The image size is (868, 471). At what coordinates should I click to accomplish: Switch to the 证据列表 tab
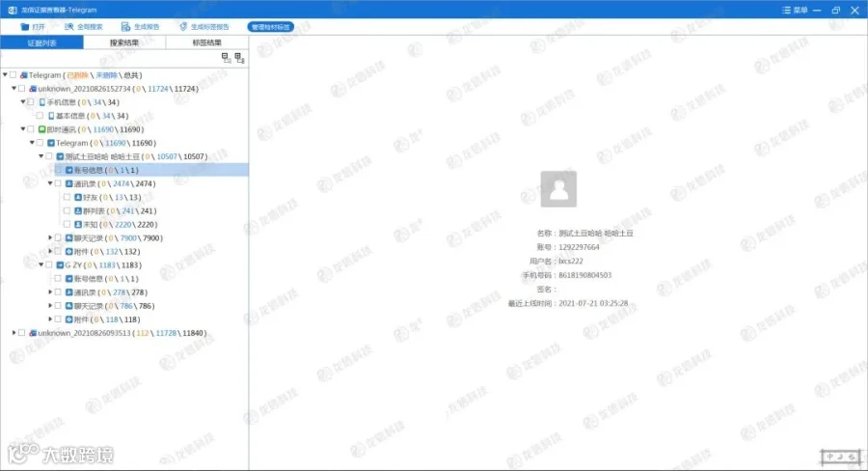(42, 42)
